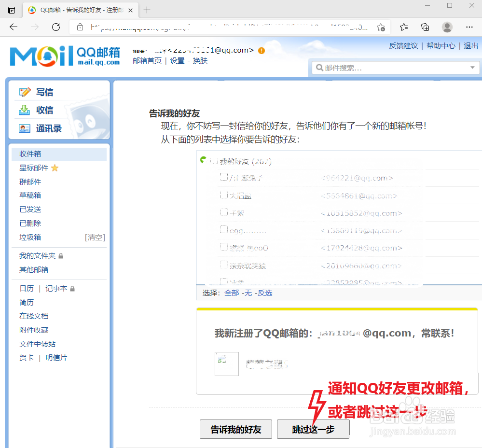Open the 通讯录 contacts icon
The height and width of the screenshot is (448, 482).
(x=26, y=128)
